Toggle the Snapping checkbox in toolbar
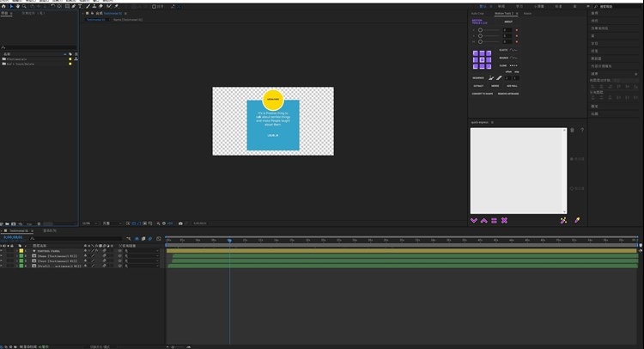The height and width of the screenshot is (349, 644). 154,7
